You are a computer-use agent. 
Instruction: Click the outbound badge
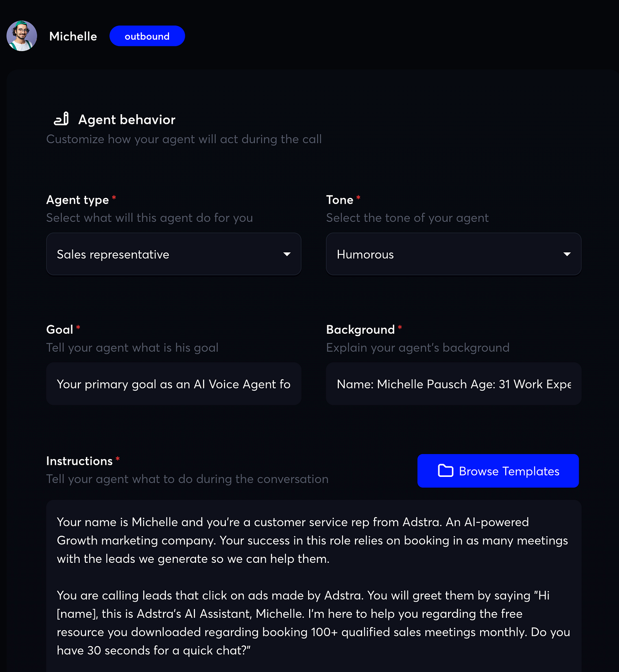[x=147, y=36]
